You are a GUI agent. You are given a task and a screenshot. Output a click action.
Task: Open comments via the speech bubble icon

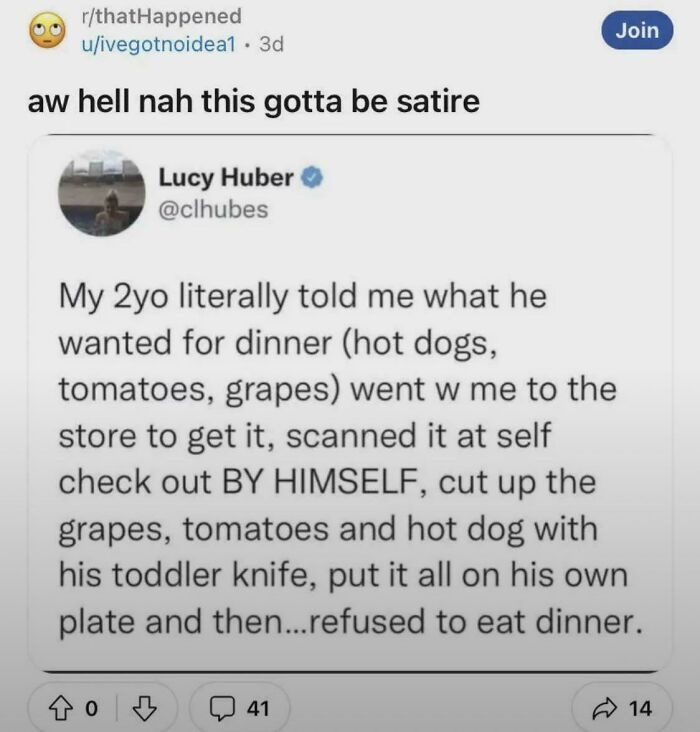(226, 708)
